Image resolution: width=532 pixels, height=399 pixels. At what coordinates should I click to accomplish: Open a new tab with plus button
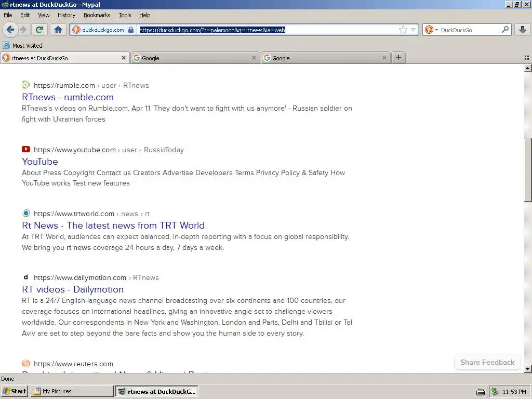[x=398, y=58]
